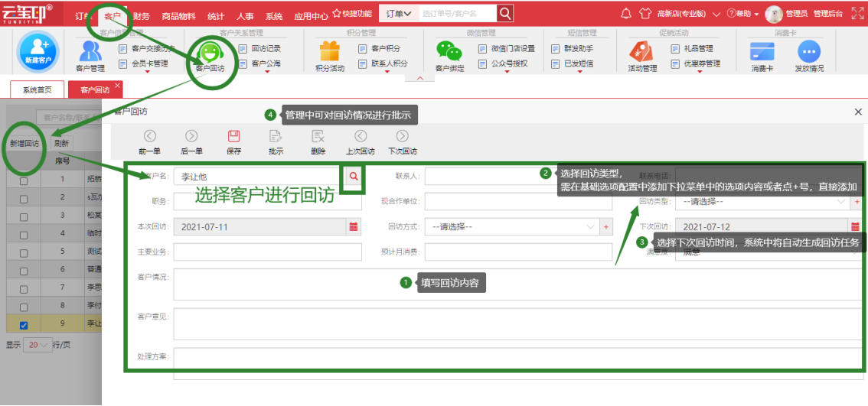Click the top search magnifier button

(x=504, y=13)
